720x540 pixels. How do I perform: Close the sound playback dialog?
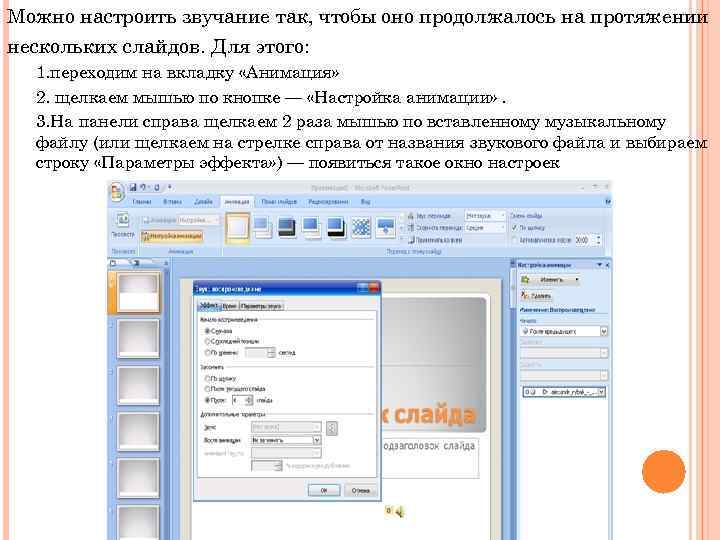point(374,288)
